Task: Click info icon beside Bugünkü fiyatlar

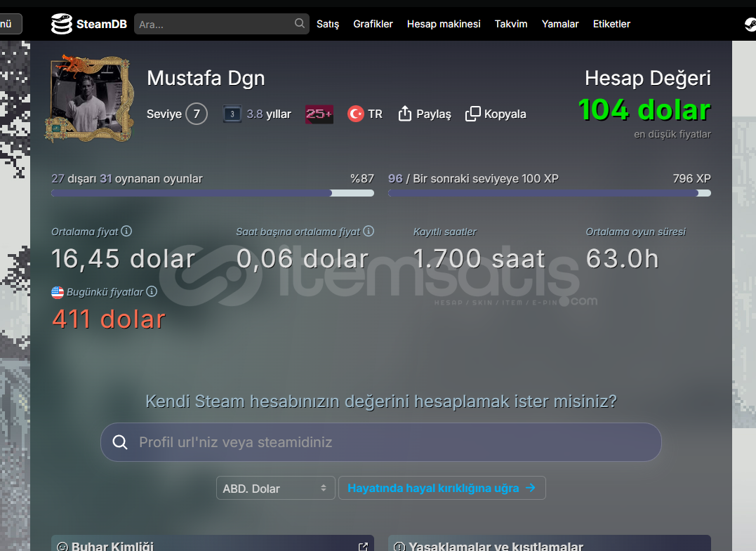Action: coord(152,292)
